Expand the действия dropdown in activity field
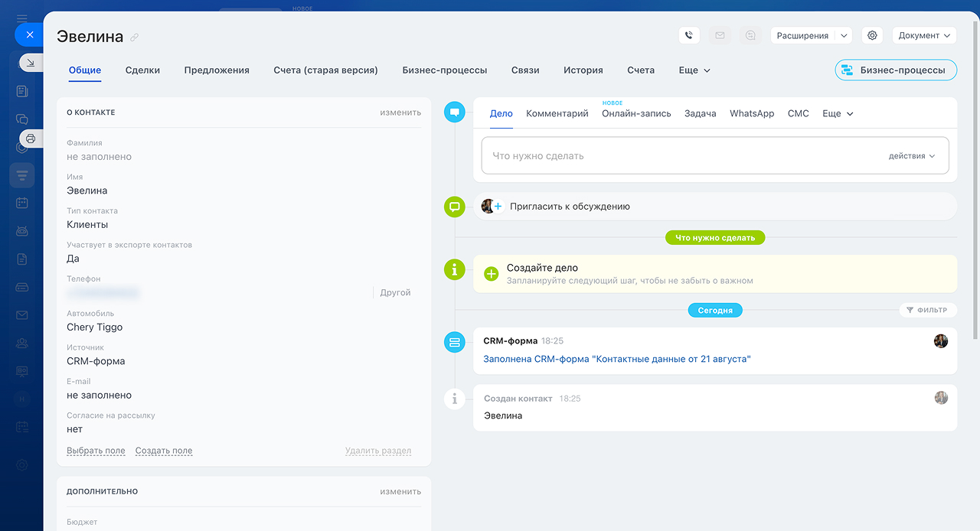Image resolution: width=980 pixels, height=531 pixels. 911,156
